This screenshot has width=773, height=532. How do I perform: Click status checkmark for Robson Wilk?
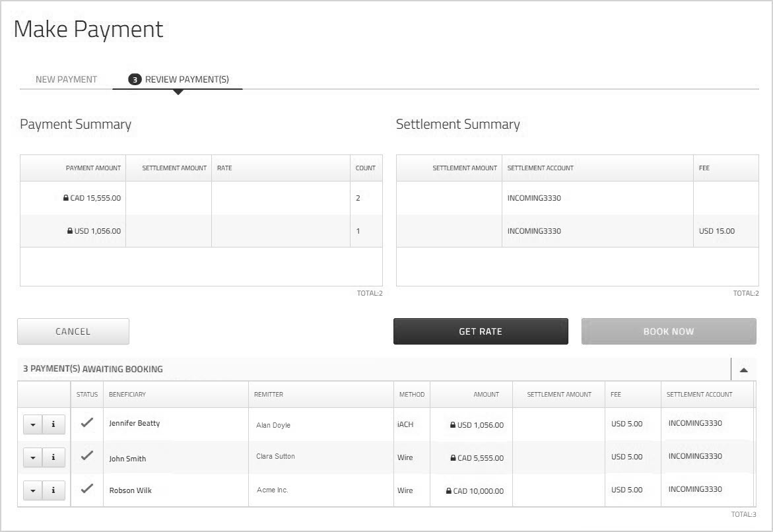86,489
